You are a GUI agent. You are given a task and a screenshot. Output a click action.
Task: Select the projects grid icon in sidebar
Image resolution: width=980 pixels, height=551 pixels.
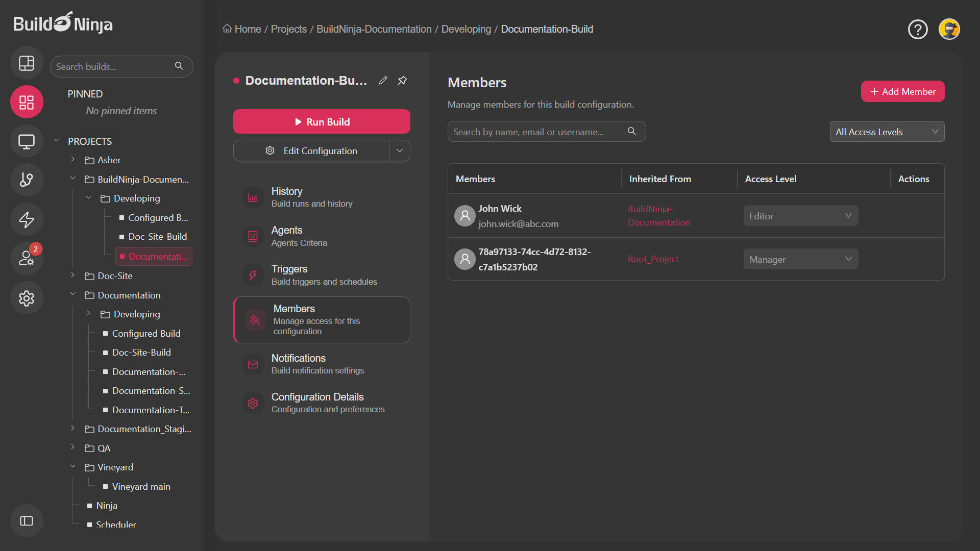pyautogui.click(x=26, y=102)
